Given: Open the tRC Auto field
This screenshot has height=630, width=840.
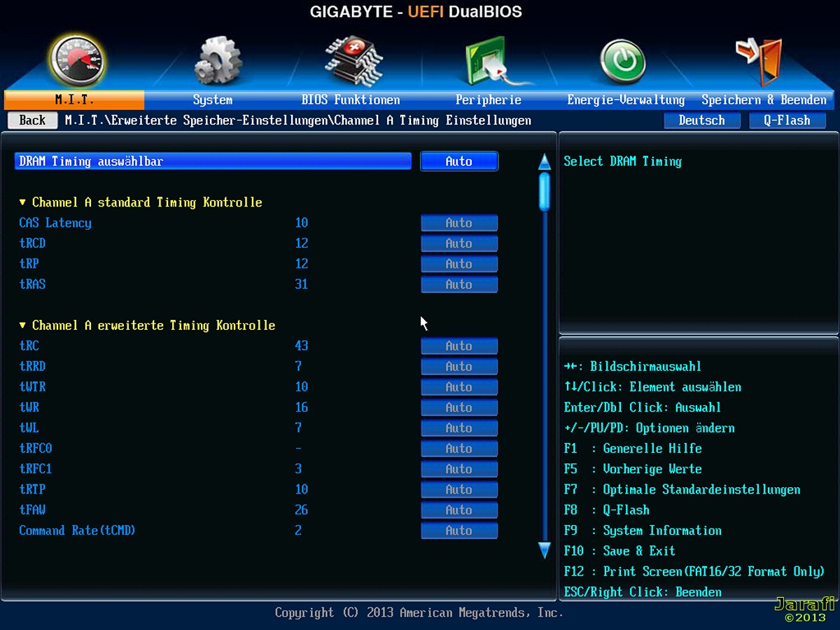Looking at the screenshot, I should click(x=459, y=346).
